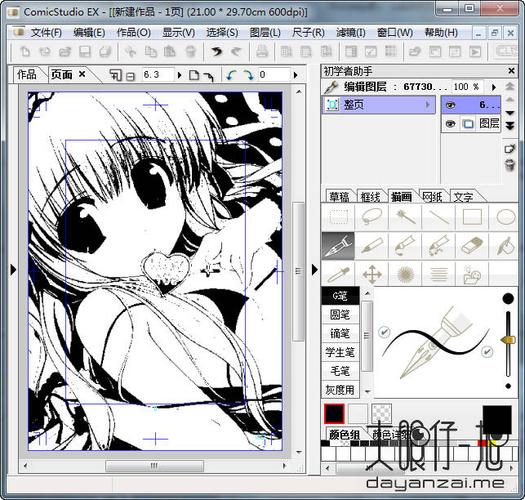
Task: Open the materials folder tool
Action: [472, 275]
